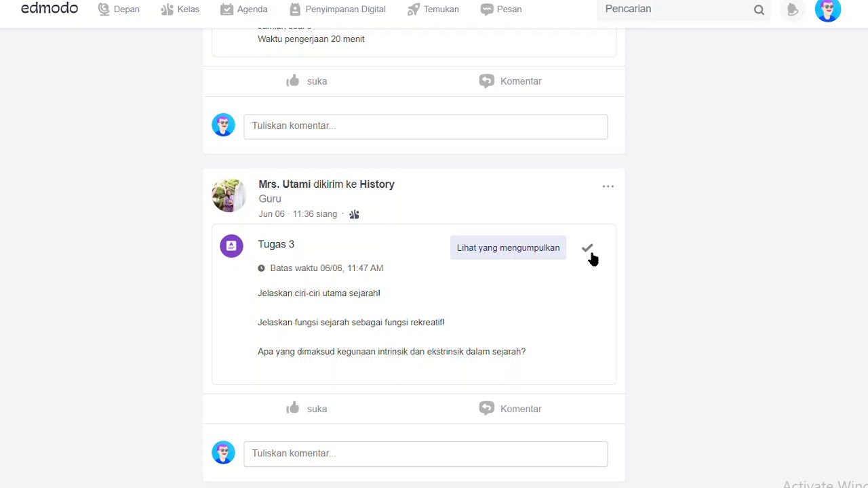Click the text 'Jelaskan ciri-ciri utama sejarah!'
This screenshot has width=868, height=488.
pyautogui.click(x=319, y=293)
